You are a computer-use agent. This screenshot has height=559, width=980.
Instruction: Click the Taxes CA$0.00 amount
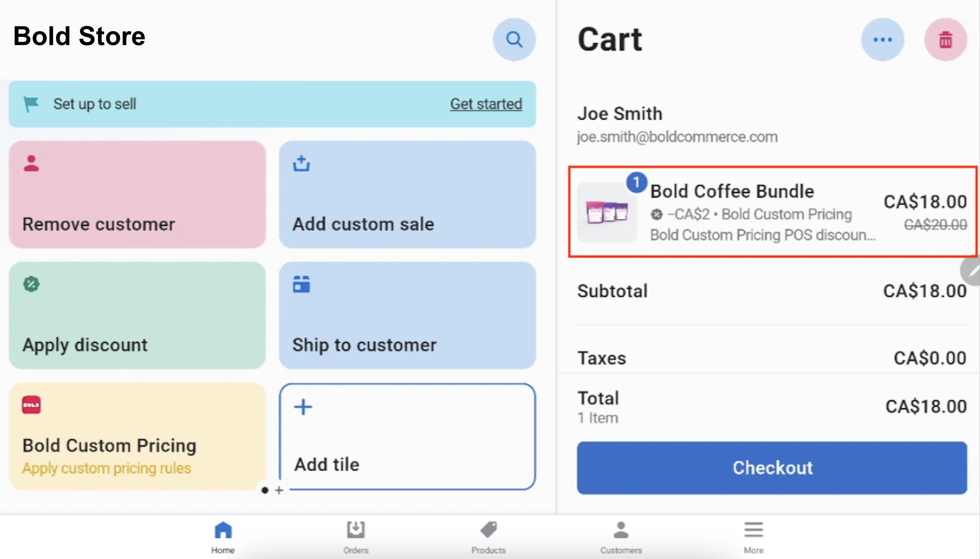[930, 358]
